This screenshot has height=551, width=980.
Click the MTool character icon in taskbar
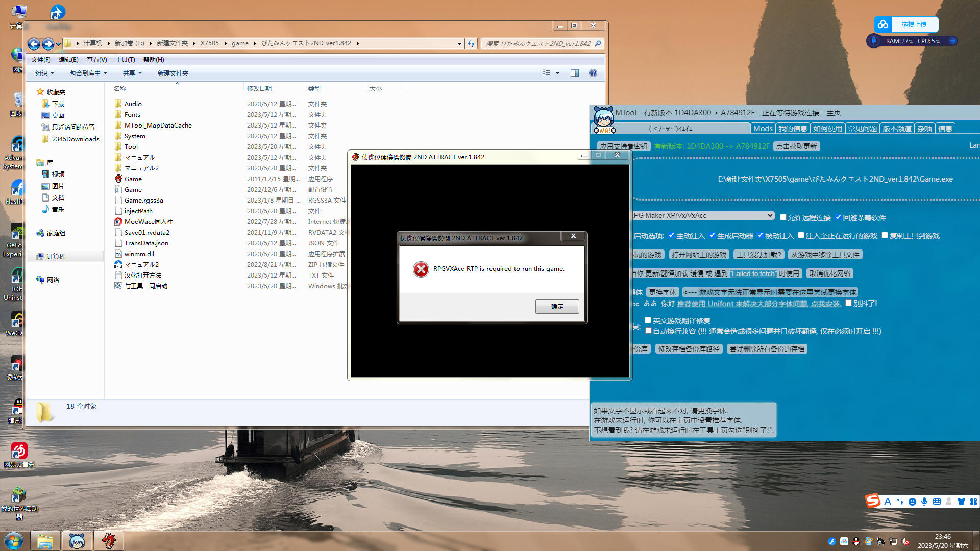77,541
